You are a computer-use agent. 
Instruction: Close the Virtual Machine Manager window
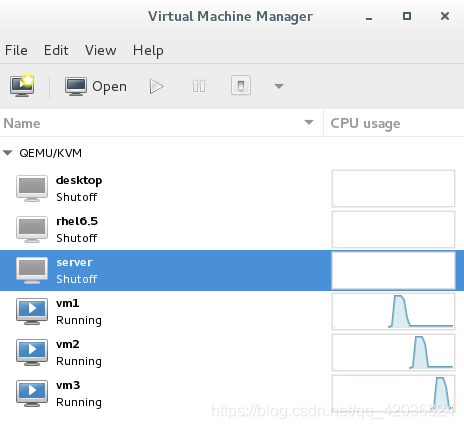click(x=445, y=16)
